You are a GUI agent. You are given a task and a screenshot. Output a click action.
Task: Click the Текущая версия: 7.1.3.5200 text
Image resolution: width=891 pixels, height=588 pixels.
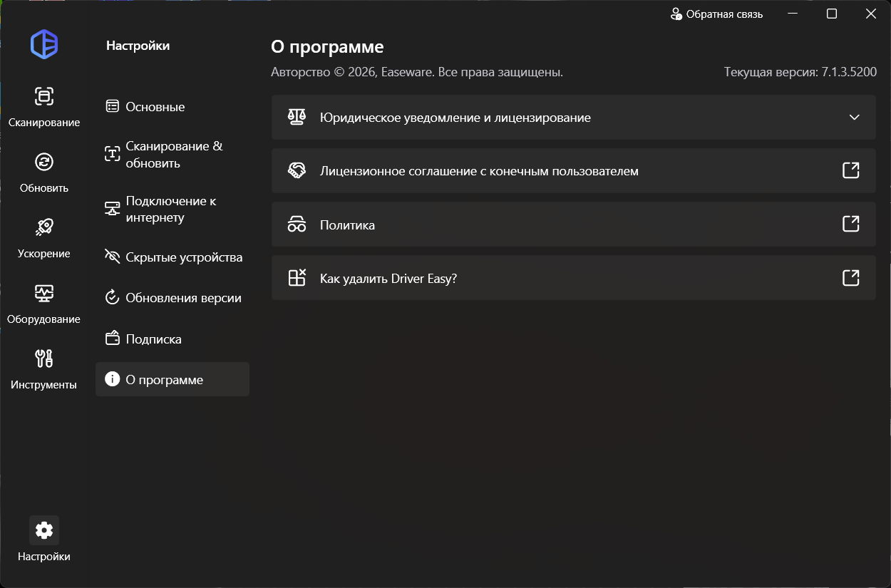tap(800, 72)
